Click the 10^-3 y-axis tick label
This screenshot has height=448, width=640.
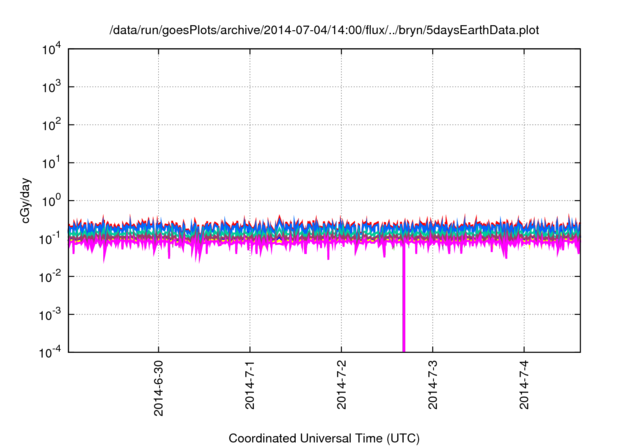(x=51, y=315)
